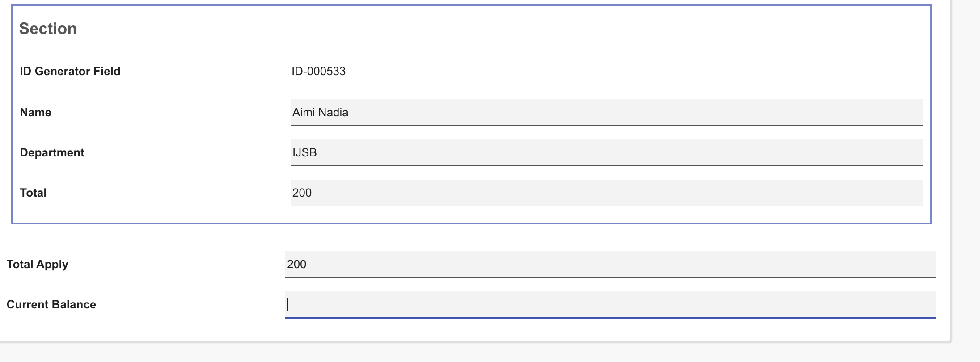The height and width of the screenshot is (362, 980).
Task: Click on the "IJSB" department text
Action: click(x=304, y=152)
